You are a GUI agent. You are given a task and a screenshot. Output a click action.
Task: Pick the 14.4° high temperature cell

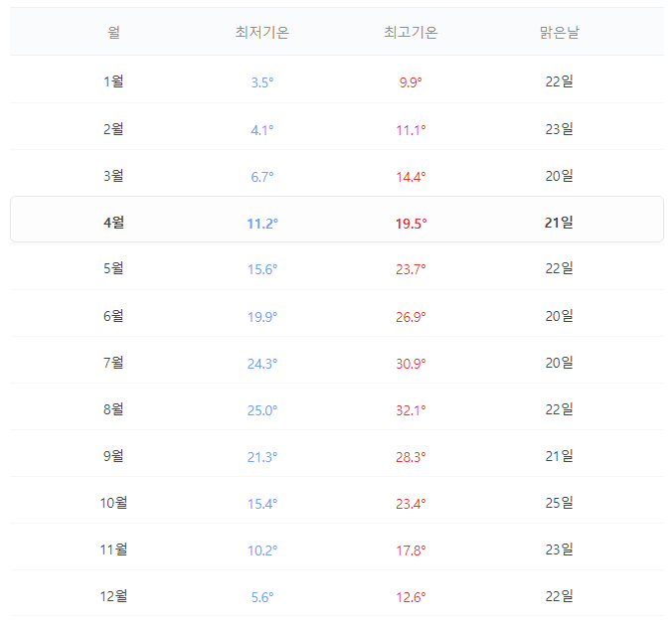click(x=411, y=177)
